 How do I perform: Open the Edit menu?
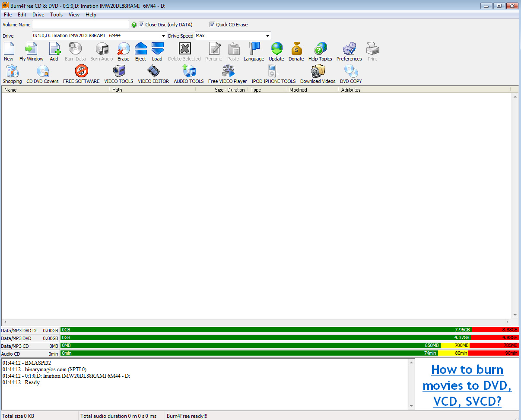tap(22, 15)
